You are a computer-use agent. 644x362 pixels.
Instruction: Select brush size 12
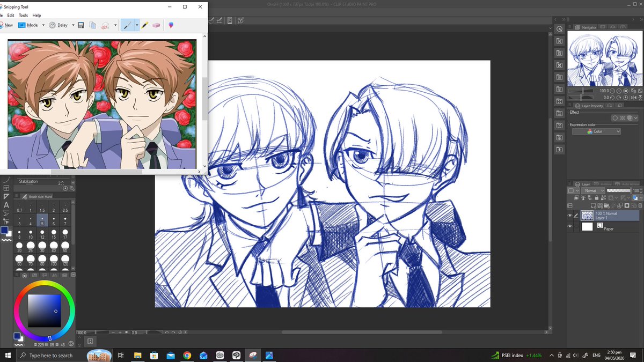tap(42, 233)
